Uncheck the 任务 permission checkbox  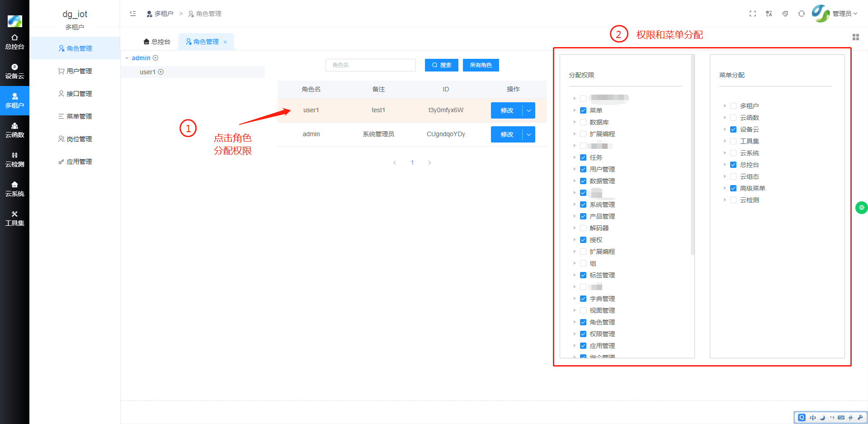coord(583,157)
